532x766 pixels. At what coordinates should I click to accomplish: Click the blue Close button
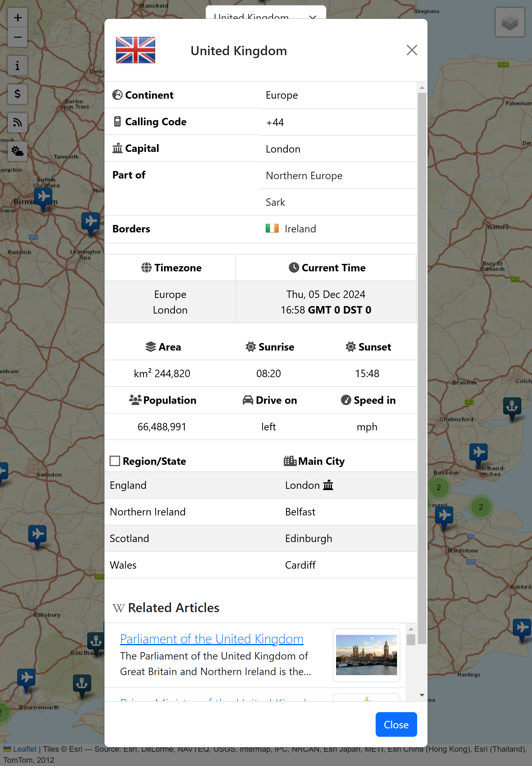pos(396,724)
